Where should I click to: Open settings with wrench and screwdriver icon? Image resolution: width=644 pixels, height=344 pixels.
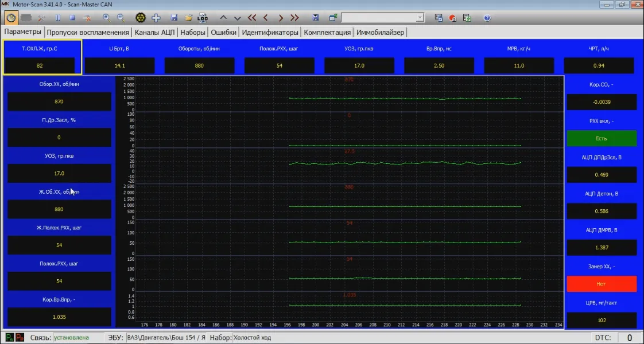(x=41, y=18)
